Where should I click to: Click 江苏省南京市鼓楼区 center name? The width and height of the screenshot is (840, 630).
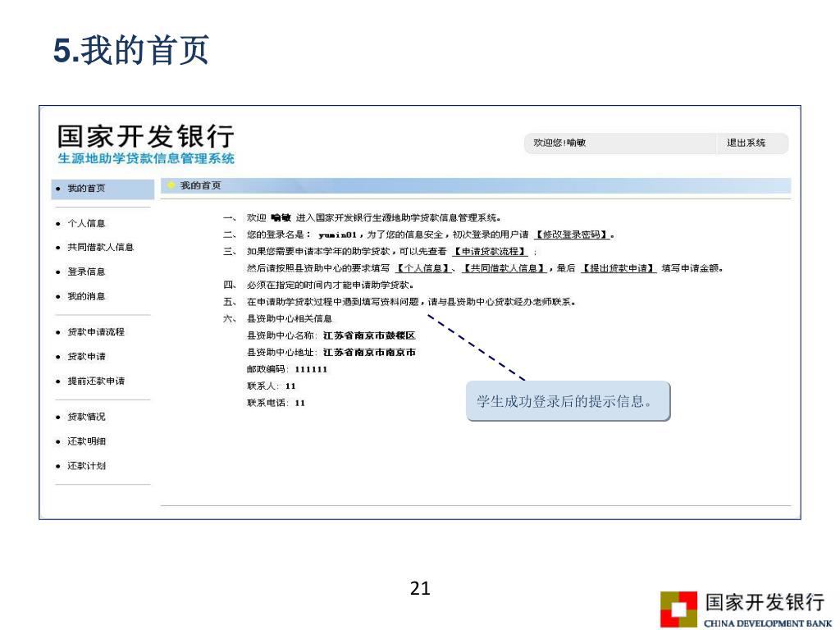(x=369, y=336)
